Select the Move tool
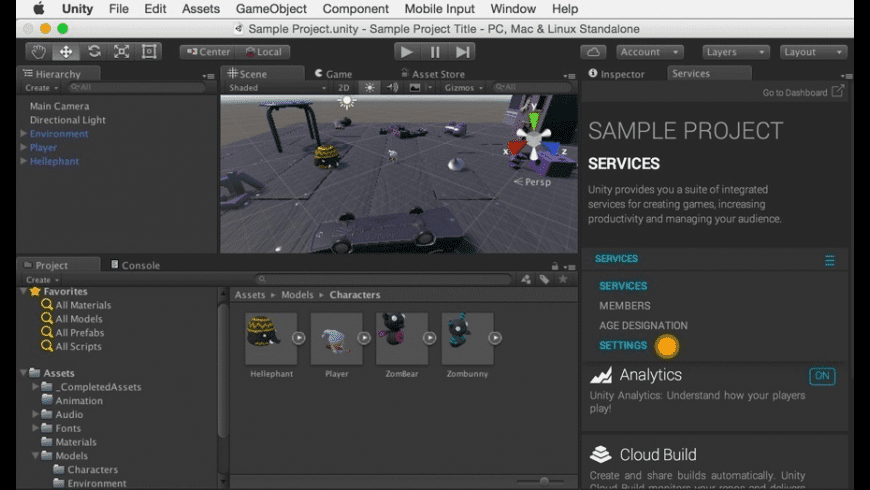This screenshot has width=870, height=490. point(66,52)
